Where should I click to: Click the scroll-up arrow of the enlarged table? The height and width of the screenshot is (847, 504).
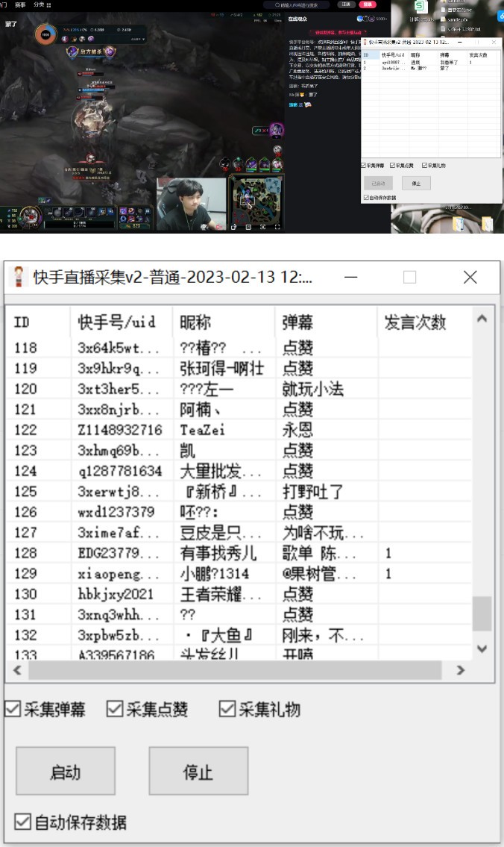(482, 319)
